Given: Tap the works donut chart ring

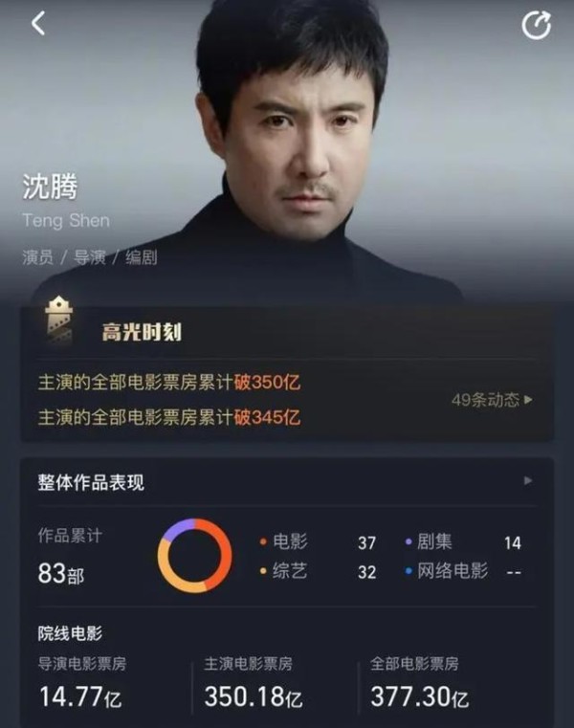Looking at the screenshot, I should click(194, 556).
